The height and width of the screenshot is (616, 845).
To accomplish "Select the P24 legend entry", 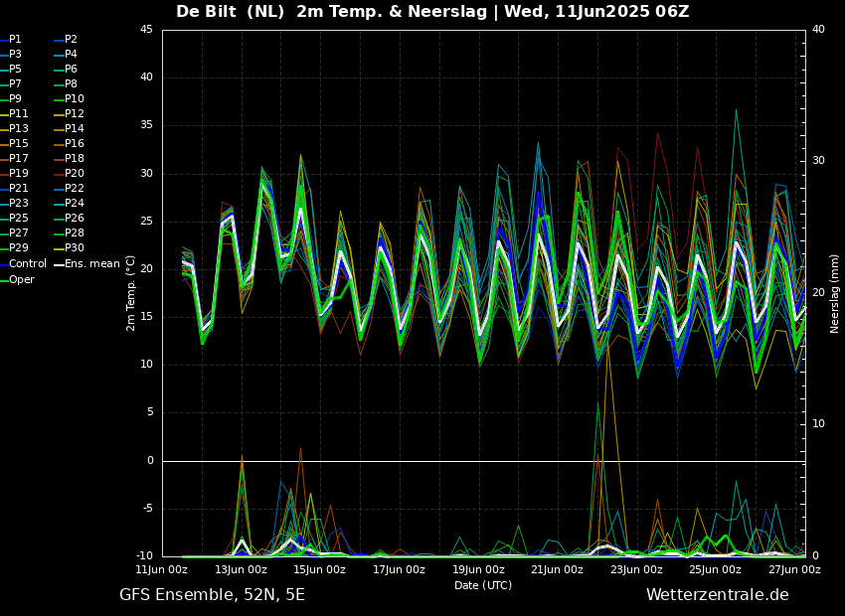I will click(74, 204).
